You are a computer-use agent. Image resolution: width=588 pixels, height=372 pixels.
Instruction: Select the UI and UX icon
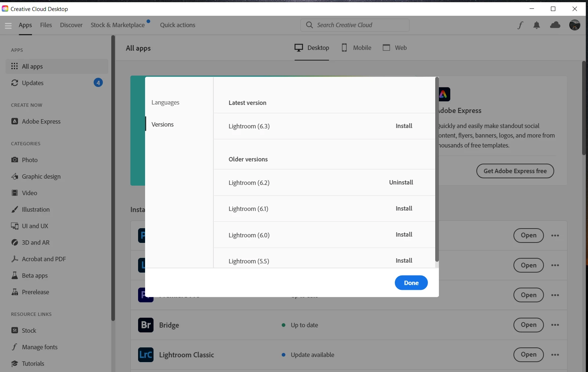click(14, 226)
